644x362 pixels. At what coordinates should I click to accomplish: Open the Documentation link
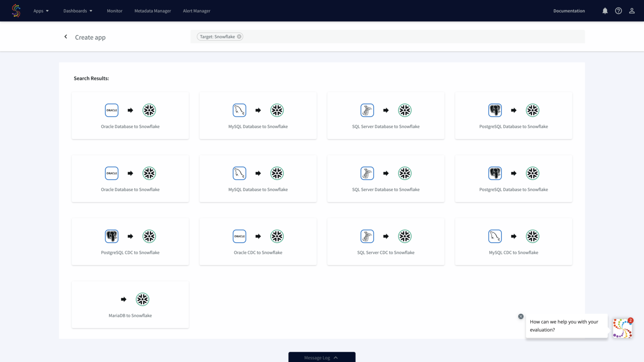(x=569, y=10)
